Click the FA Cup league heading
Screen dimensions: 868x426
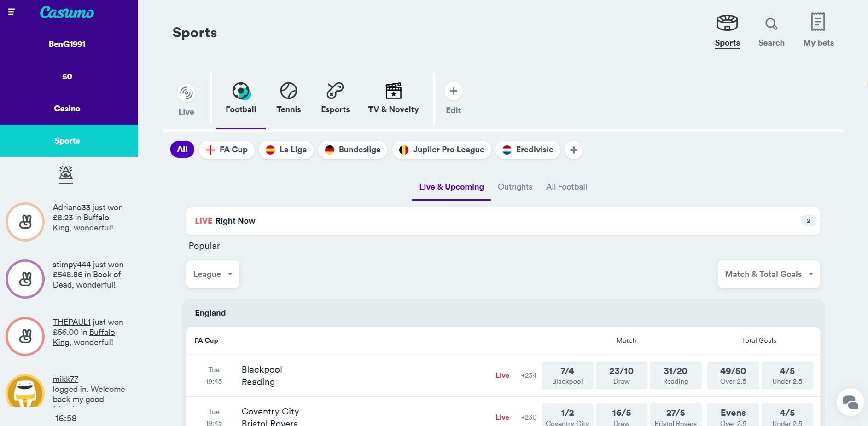(x=206, y=340)
